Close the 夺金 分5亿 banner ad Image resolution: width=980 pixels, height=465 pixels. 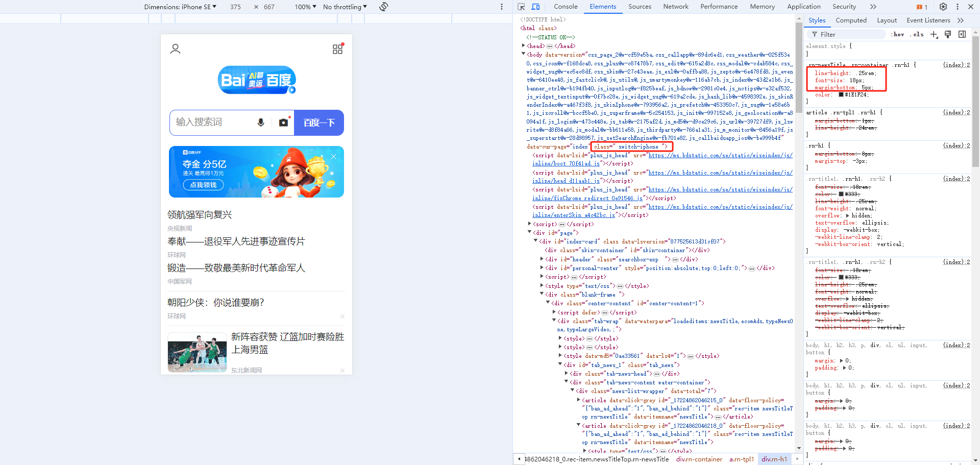coord(334,156)
